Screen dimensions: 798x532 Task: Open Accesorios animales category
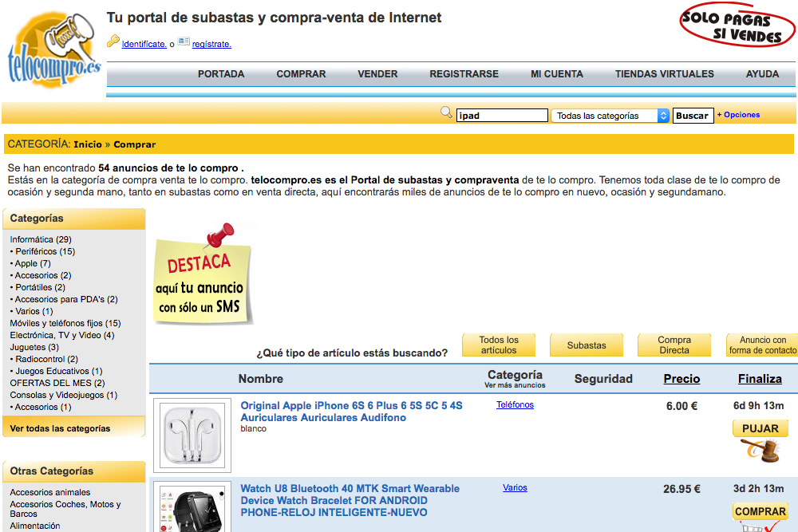click(49, 492)
